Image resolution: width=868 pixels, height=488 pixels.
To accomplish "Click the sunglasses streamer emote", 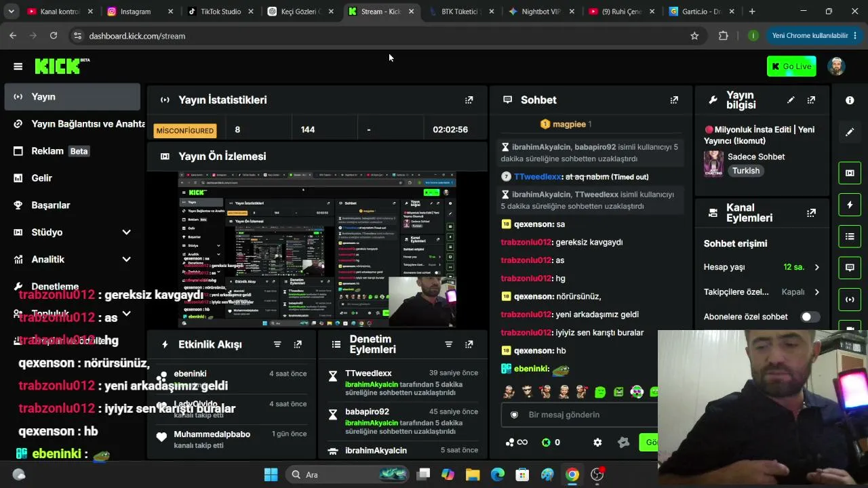I will pos(527,392).
